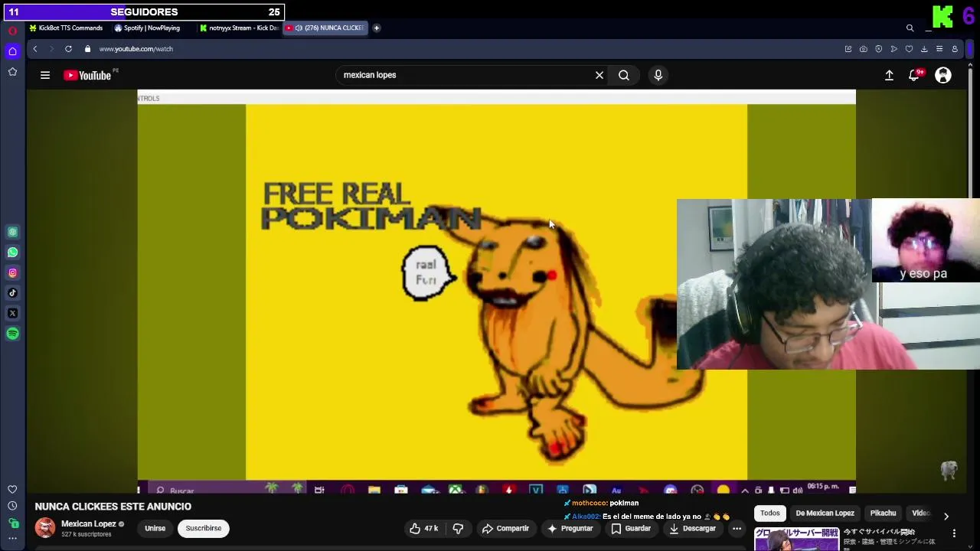Open the YouTube account avatar menu
980x551 pixels.
tap(943, 75)
